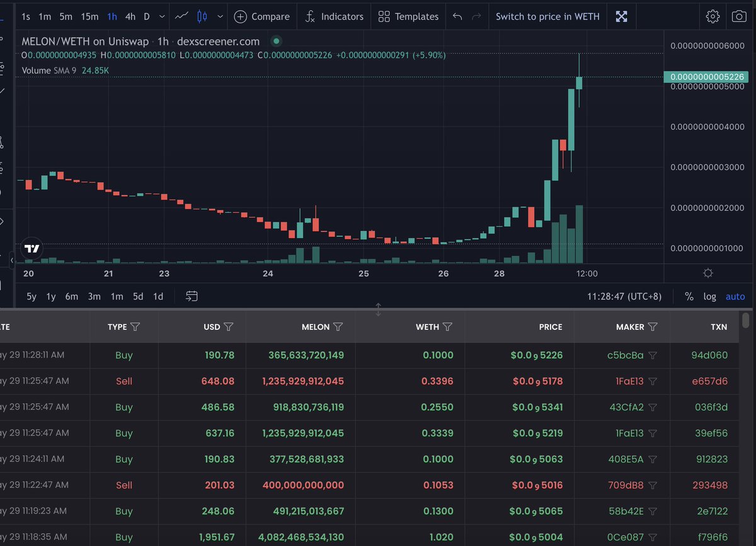The image size is (756, 546).
Task: Undo last chart action
Action: point(458,16)
